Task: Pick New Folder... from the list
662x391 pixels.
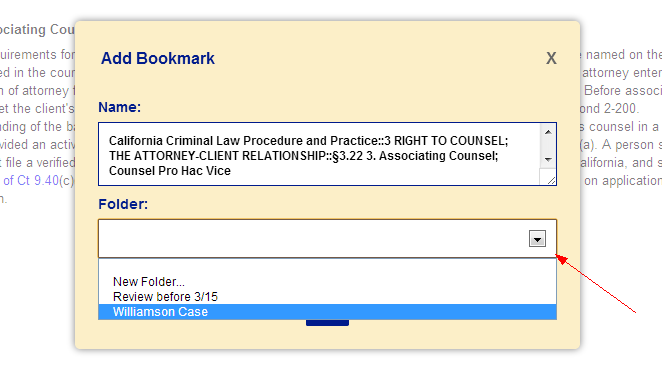Action: pyautogui.click(x=327, y=281)
